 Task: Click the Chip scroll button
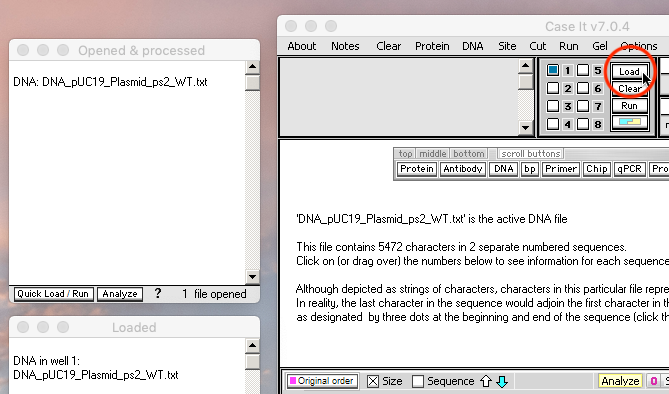tap(596, 169)
